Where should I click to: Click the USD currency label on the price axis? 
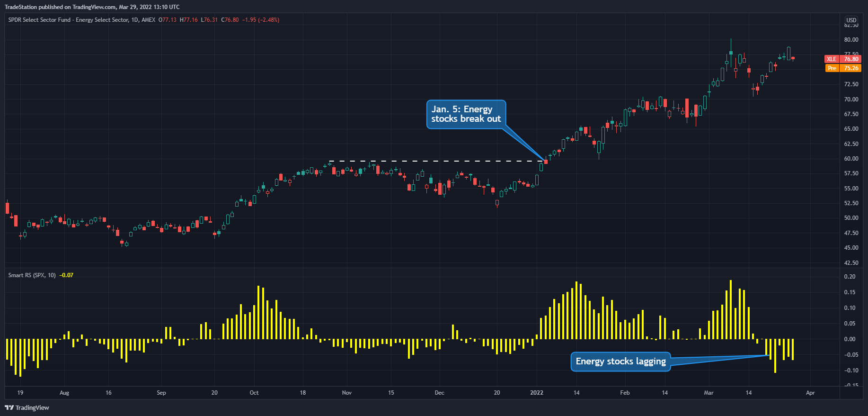[x=851, y=20]
